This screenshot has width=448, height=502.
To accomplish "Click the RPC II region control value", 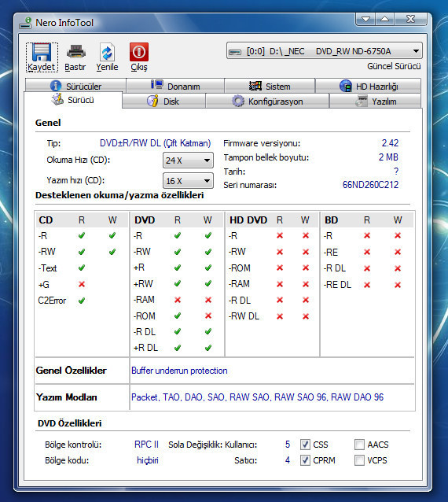I will 146,445.
